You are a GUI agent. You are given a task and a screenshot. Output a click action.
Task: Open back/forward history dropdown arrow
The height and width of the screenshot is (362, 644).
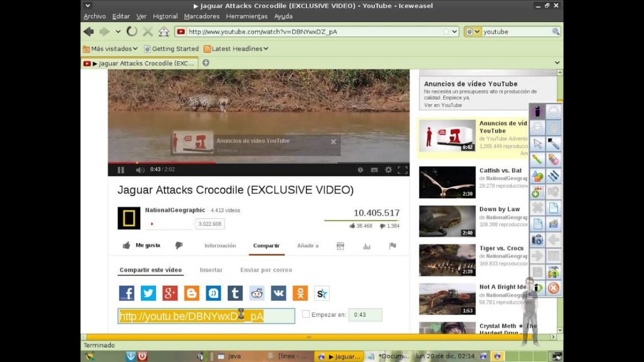coord(118,31)
